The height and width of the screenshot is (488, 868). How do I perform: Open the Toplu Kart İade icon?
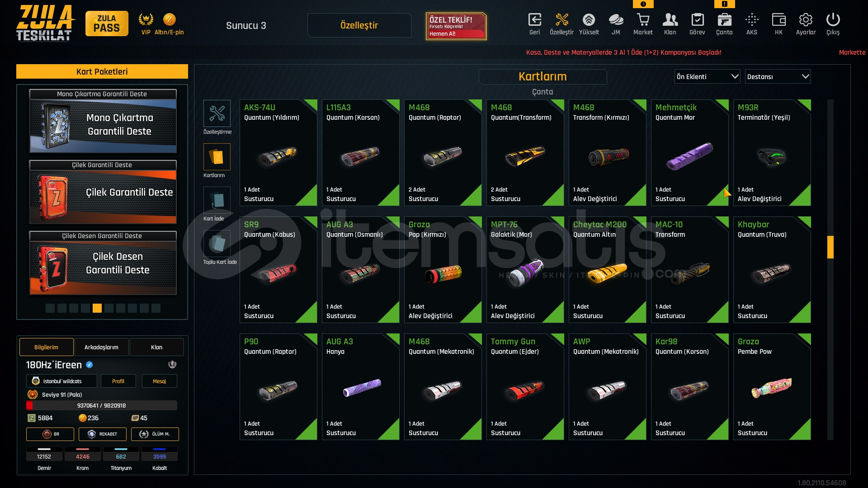pyautogui.click(x=217, y=244)
